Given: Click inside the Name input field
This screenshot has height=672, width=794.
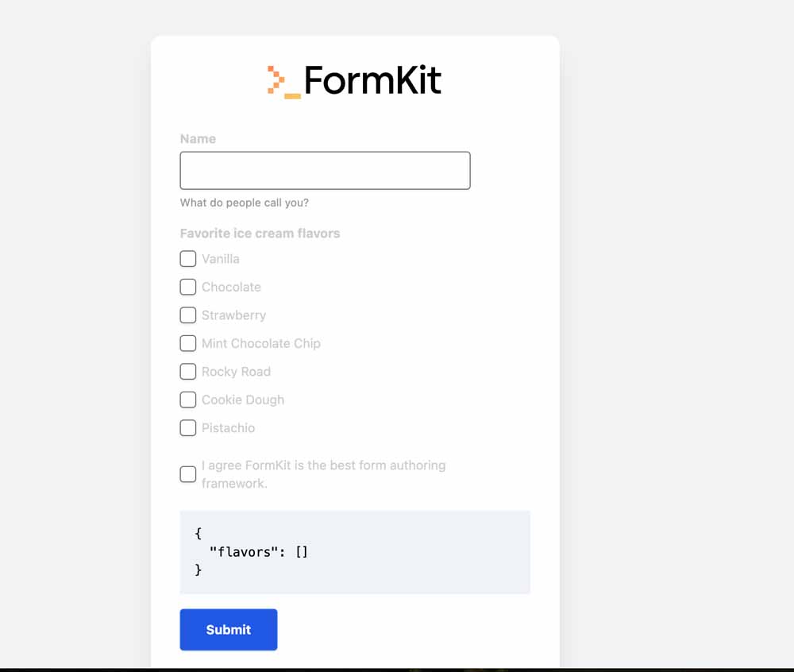Looking at the screenshot, I should 324,170.
